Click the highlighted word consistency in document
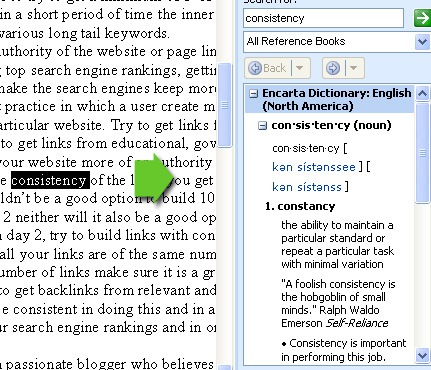 (x=50, y=180)
